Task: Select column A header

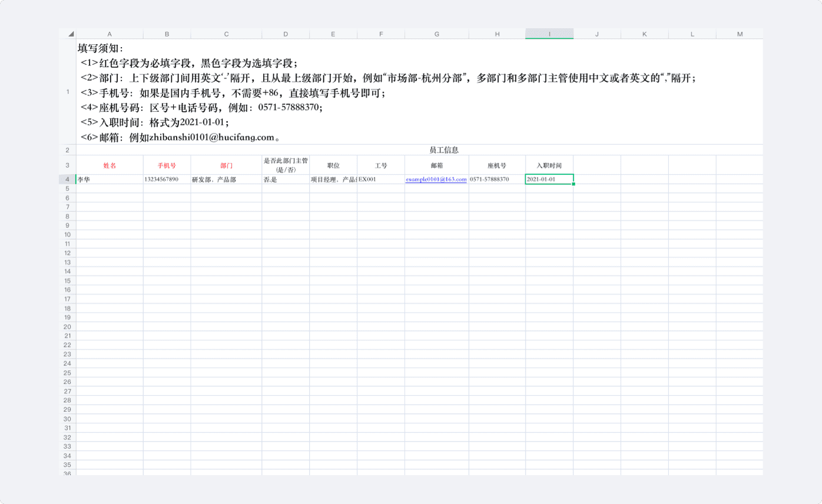Action: (110, 34)
